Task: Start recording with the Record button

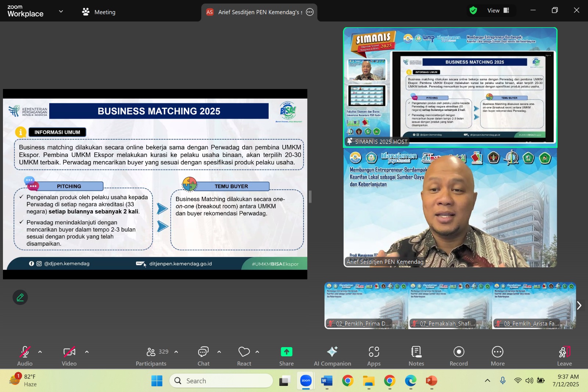Action: tap(459, 356)
